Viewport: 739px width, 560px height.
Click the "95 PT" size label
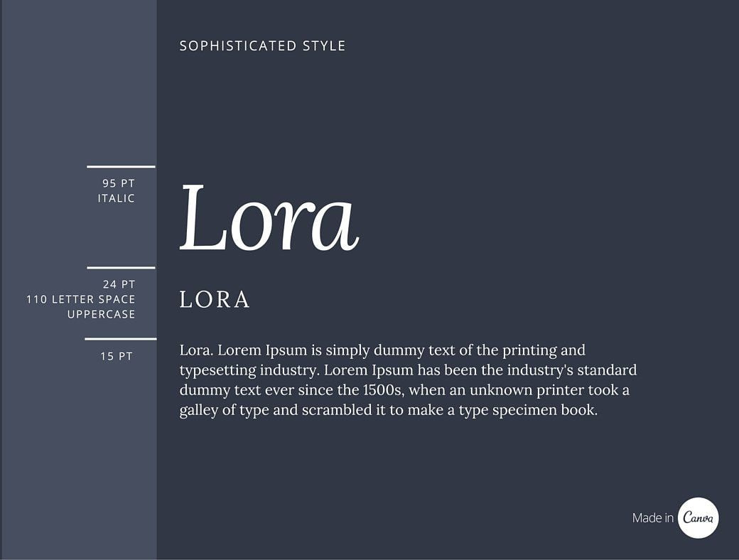click(x=118, y=183)
